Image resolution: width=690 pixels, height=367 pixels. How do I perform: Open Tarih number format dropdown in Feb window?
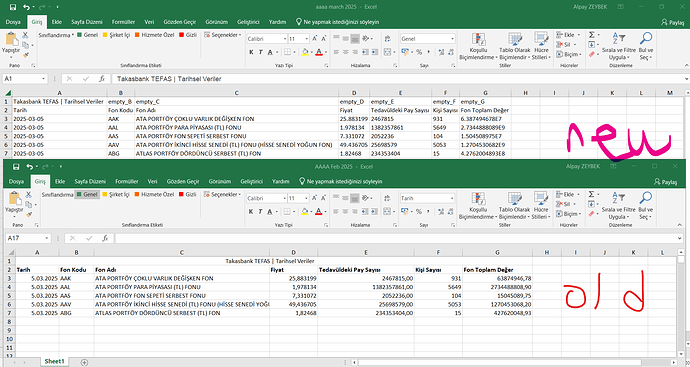452,198
